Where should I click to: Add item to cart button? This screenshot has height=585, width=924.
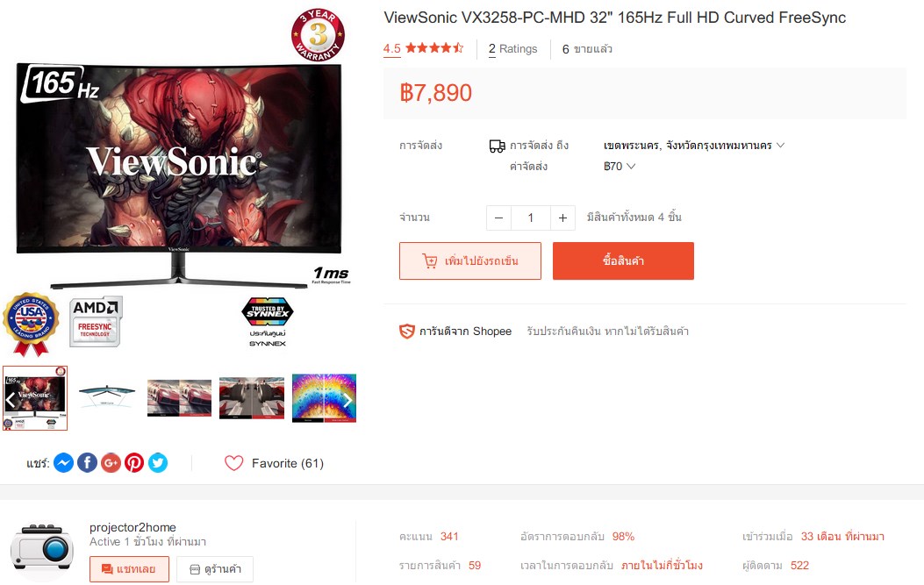point(470,261)
